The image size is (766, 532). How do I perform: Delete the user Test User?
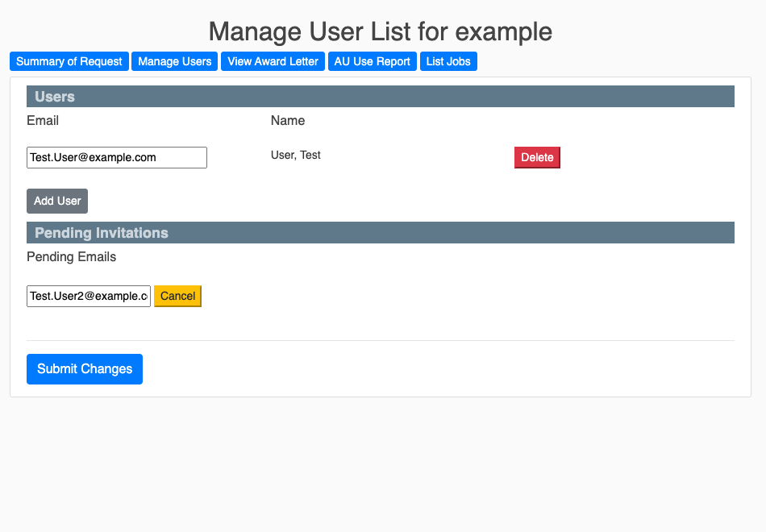point(537,157)
